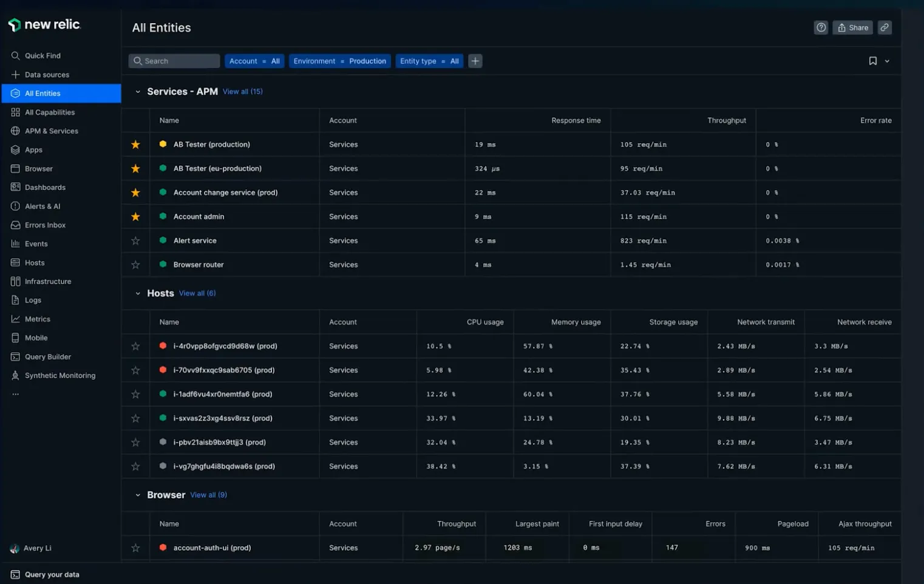Copy permalink using link icon
The image size is (924, 584).
[885, 27]
